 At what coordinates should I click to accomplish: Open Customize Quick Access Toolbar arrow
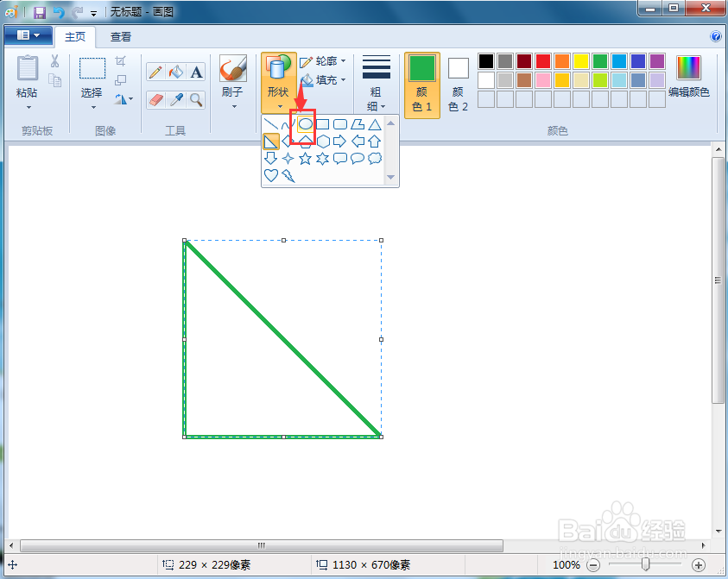coord(94,13)
